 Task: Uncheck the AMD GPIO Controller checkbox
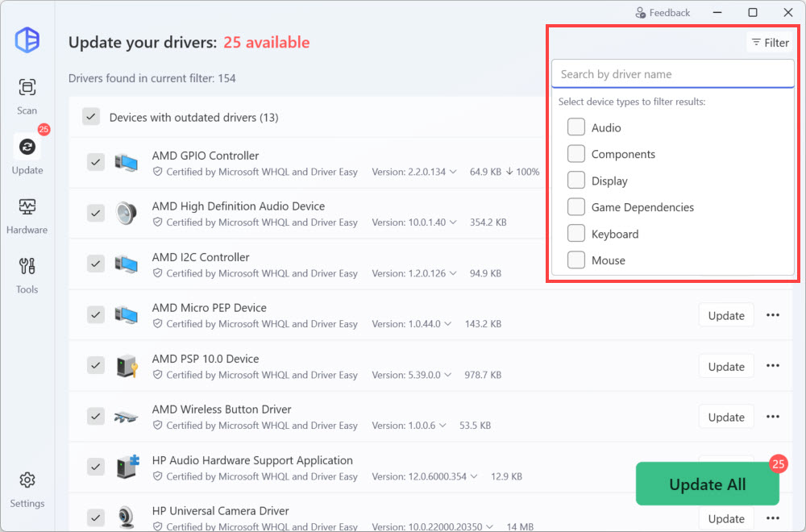(96, 162)
